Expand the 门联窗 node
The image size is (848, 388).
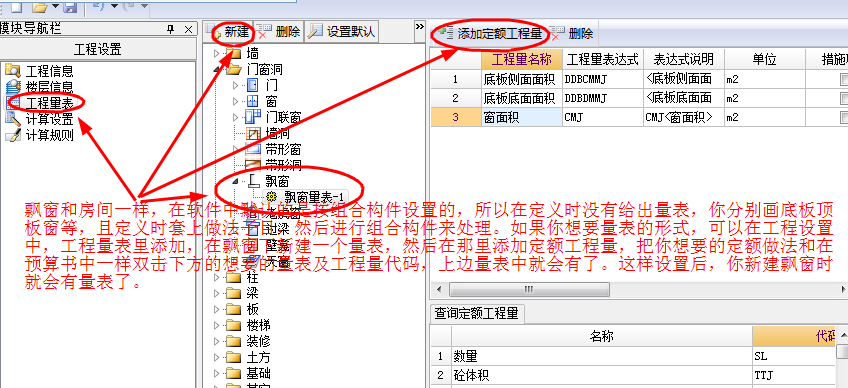235,117
